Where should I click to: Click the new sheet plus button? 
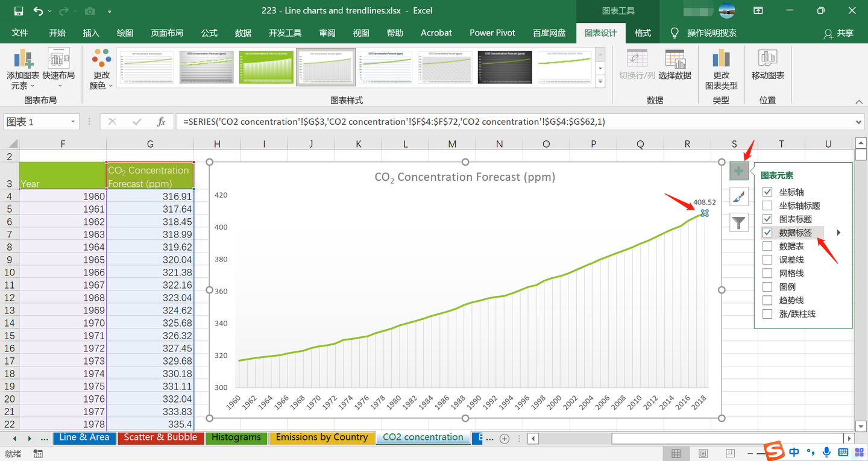[x=505, y=438]
